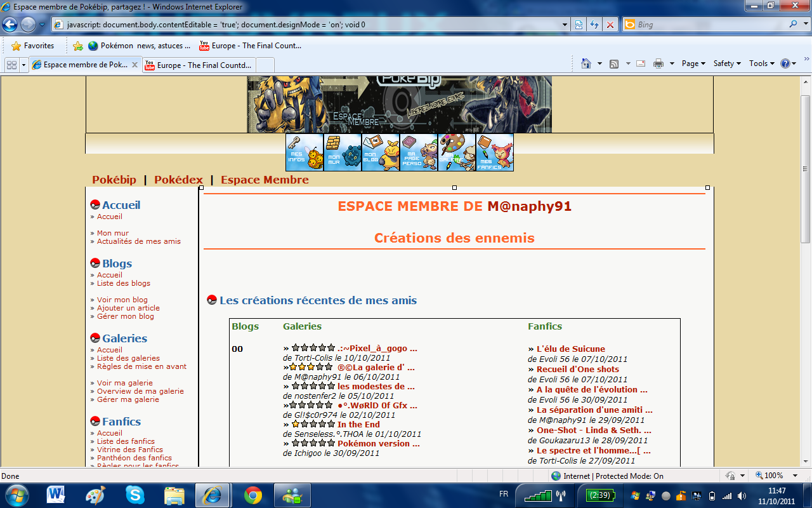Go to Espace Membre in site navigation
The height and width of the screenshot is (508, 812).
coord(265,180)
